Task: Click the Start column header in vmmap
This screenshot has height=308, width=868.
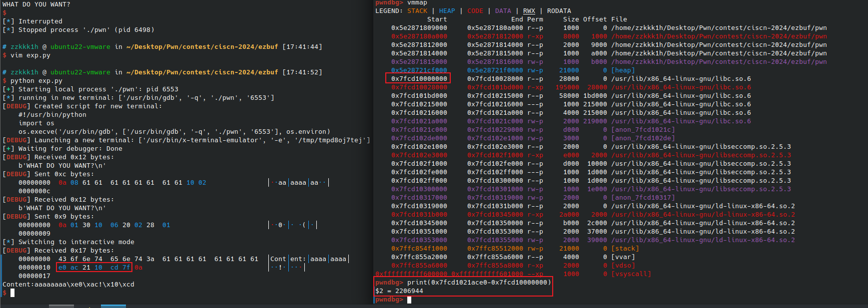Action: point(437,19)
